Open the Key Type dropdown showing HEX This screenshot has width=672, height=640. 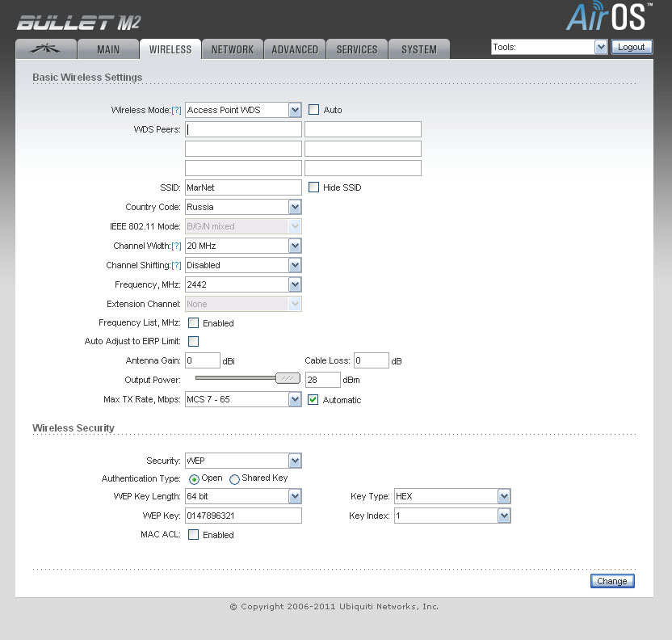click(x=452, y=496)
